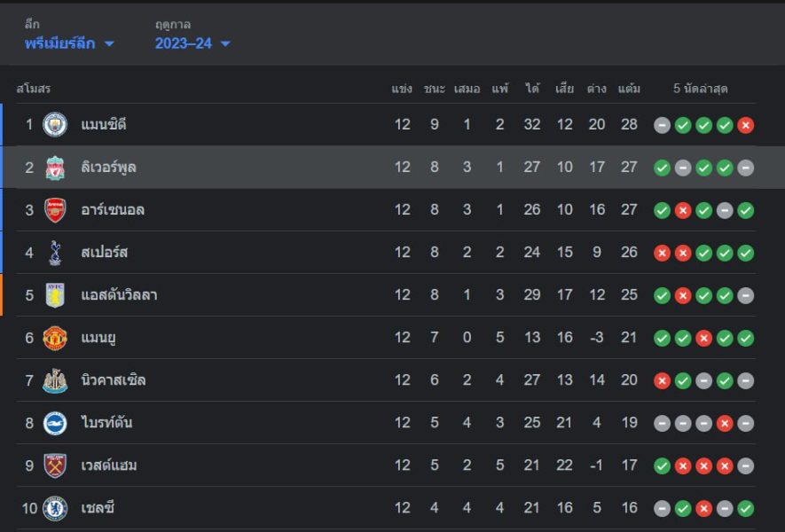Click Liverpool's first green win result icon
Screen dimensions: 785x532
662,168
